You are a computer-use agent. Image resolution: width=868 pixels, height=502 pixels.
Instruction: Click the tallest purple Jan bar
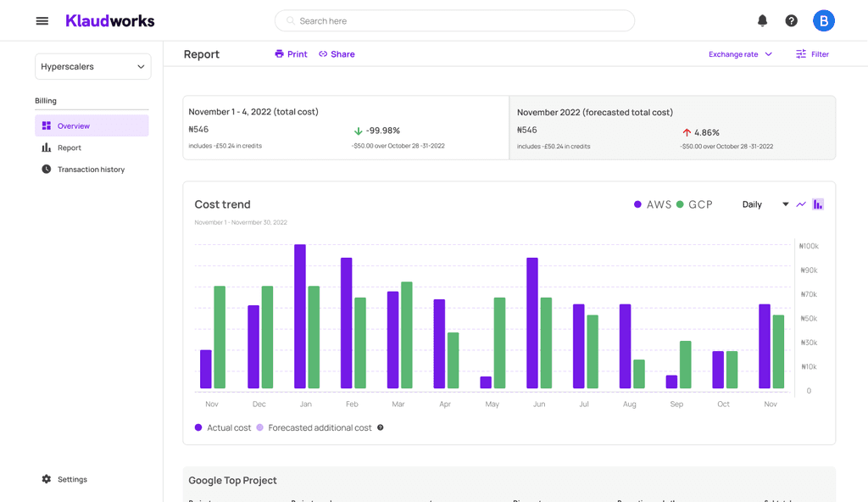300,316
